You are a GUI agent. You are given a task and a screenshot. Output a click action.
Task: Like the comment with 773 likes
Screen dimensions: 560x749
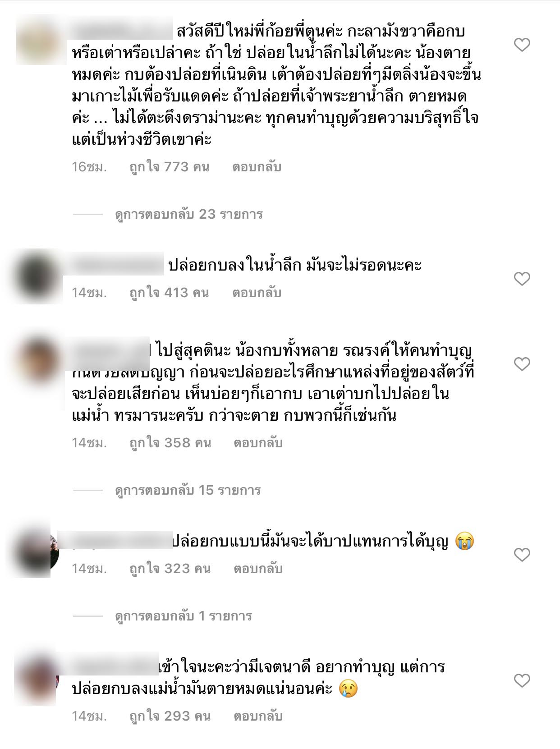click(x=522, y=45)
